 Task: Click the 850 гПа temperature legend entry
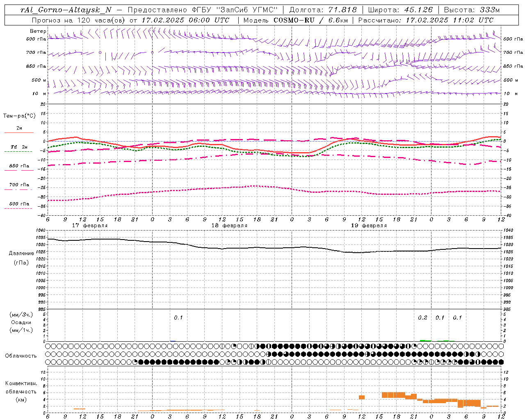[19, 166]
